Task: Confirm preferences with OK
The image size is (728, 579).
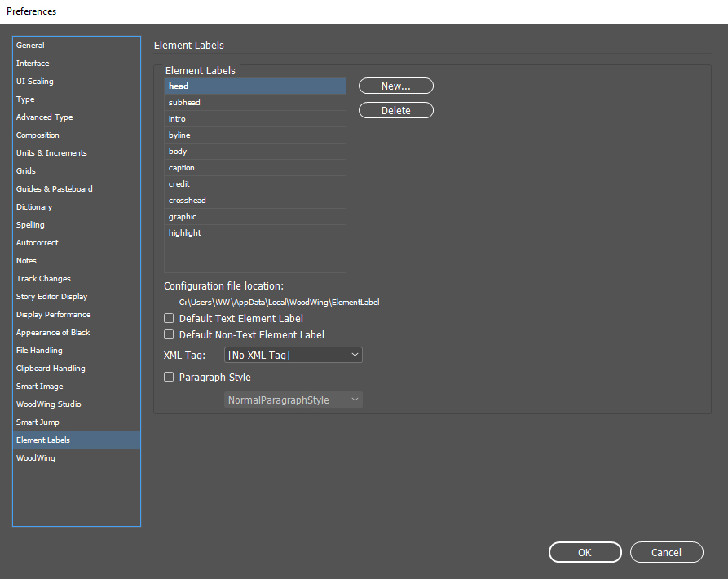Action: (x=585, y=552)
